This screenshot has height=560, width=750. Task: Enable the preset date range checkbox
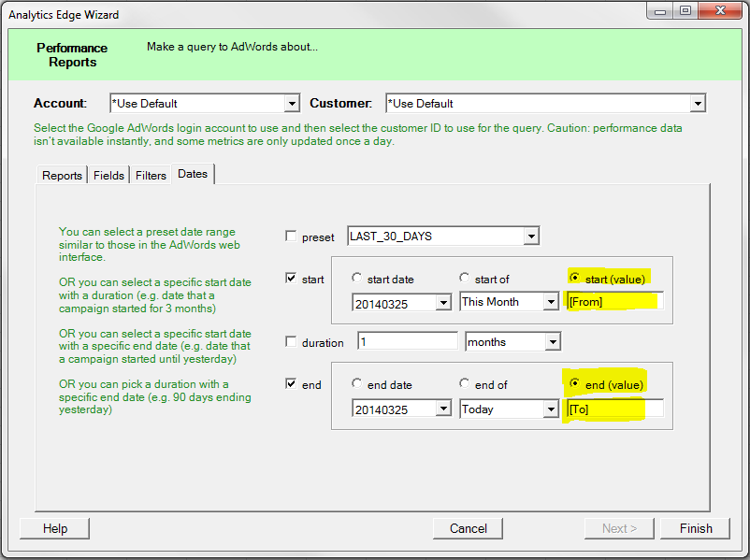coord(291,237)
